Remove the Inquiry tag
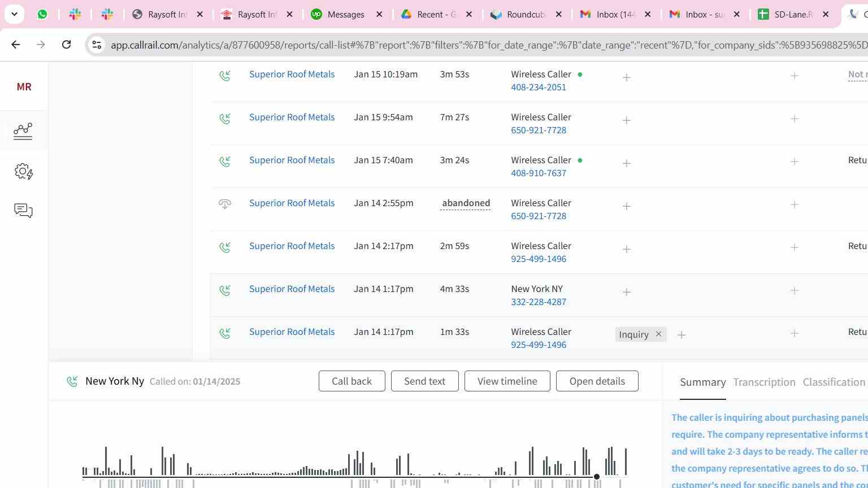This screenshot has width=868, height=488. click(x=658, y=334)
